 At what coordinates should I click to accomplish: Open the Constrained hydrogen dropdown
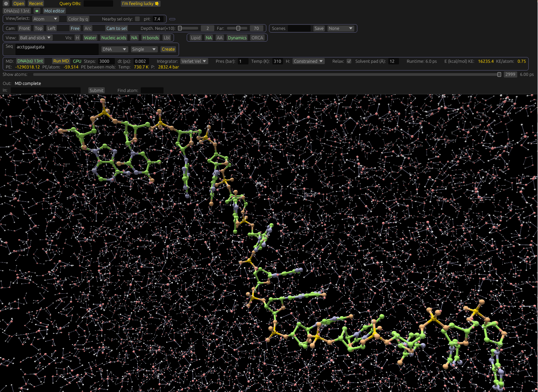coord(308,61)
